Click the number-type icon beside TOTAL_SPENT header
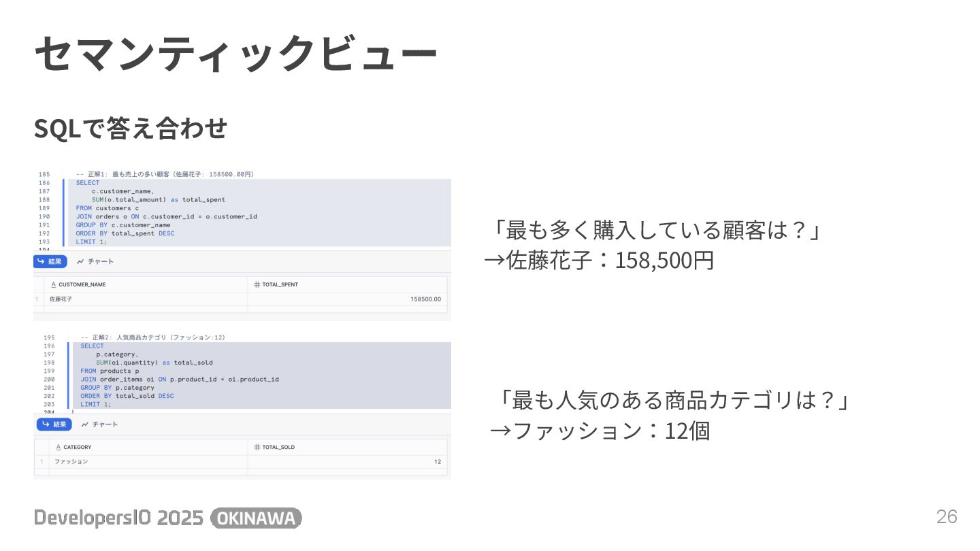980x551 pixels. point(257,284)
